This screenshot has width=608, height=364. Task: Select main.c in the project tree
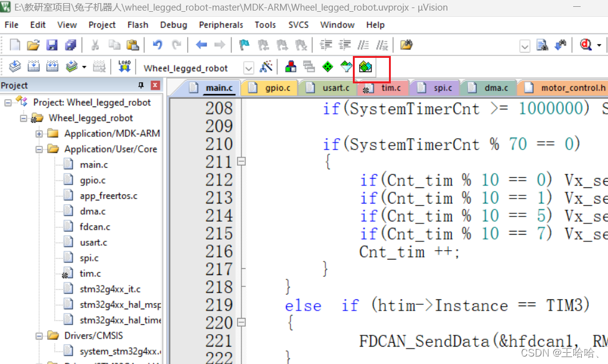pos(94,165)
